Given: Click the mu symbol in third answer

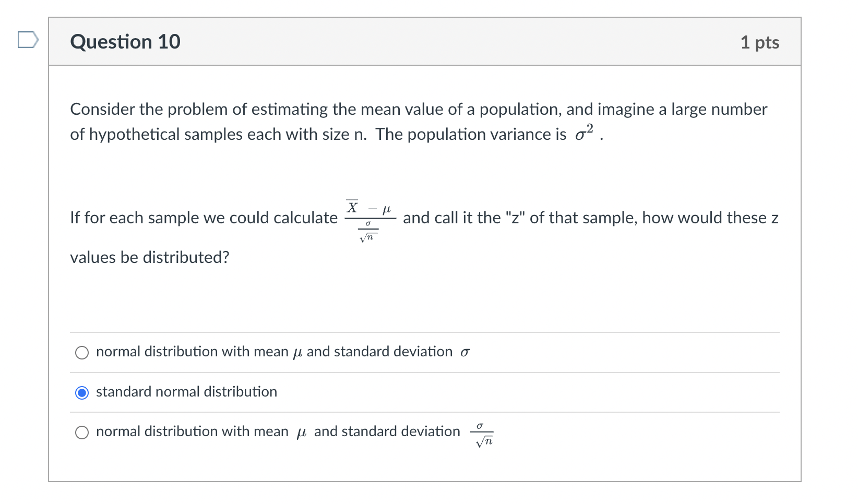Looking at the screenshot, I should pos(301,432).
